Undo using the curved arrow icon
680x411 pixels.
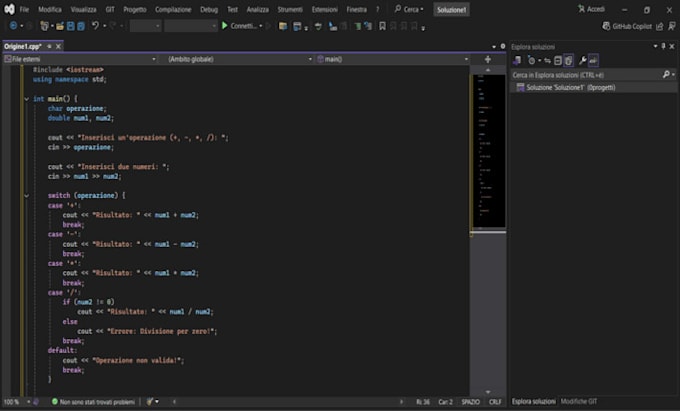click(x=95, y=26)
